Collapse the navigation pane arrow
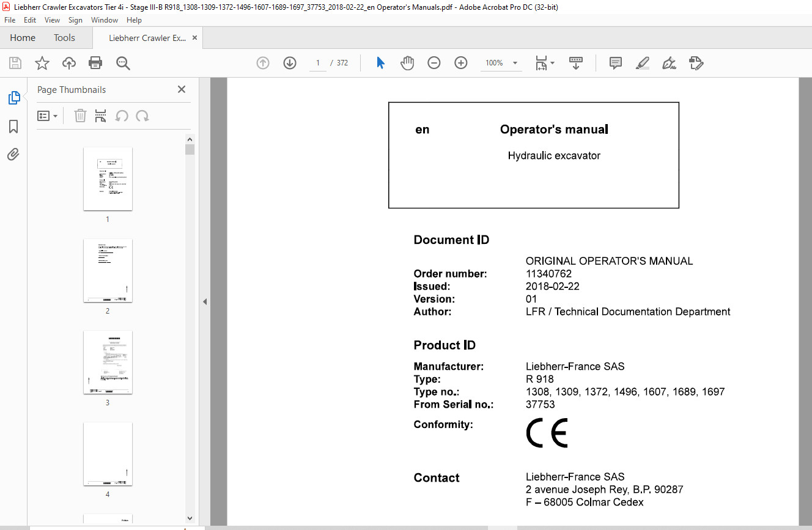812x530 pixels. point(205,301)
